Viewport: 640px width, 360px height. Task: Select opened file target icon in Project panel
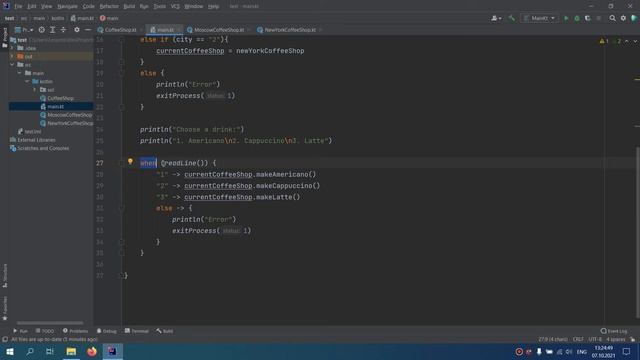[x=42, y=30]
